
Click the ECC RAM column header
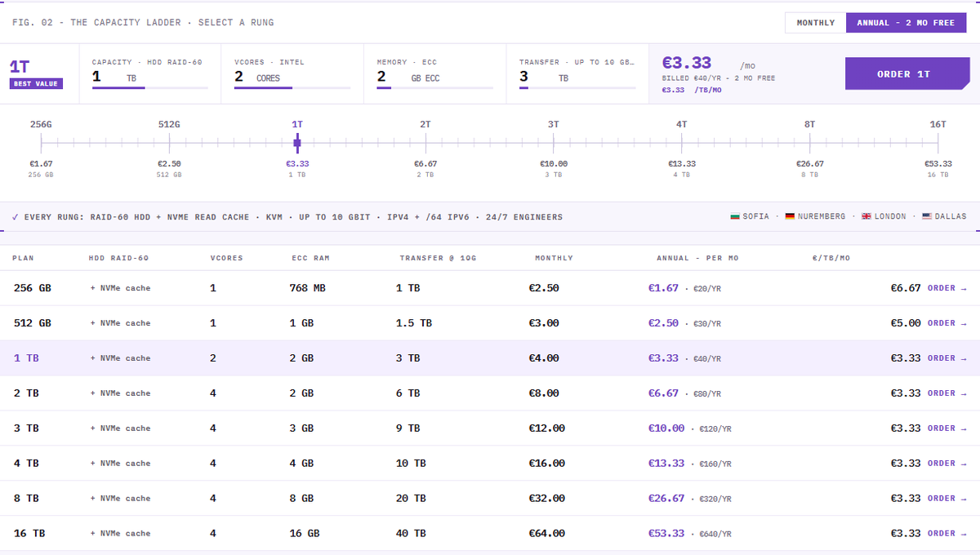click(x=310, y=258)
